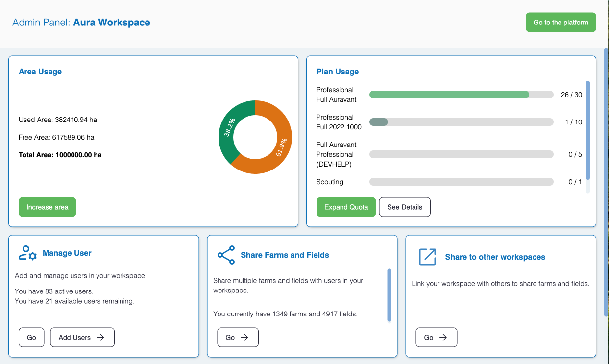Open See Details for plan usage
Image resolution: width=609 pixels, height=364 pixels.
tap(405, 207)
